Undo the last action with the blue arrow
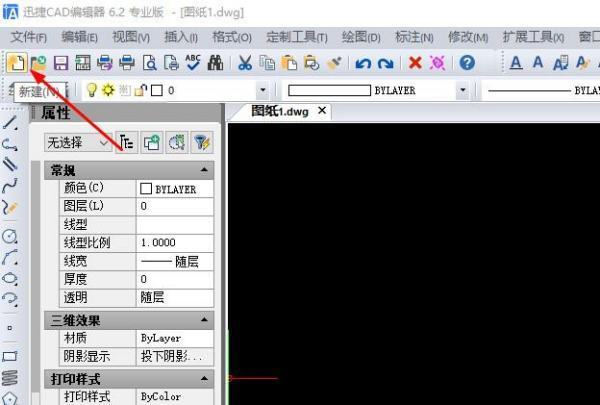Image resolution: width=600 pixels, height=405 pixels. (x=363, y=63)
